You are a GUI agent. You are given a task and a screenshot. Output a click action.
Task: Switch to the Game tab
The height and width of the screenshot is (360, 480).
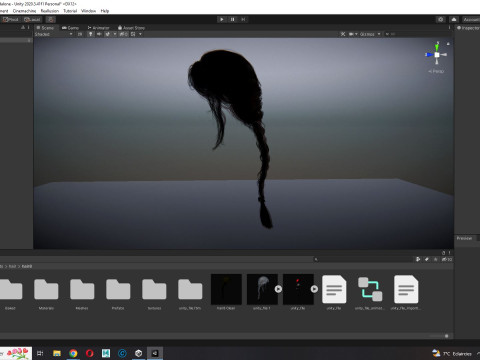70,28
